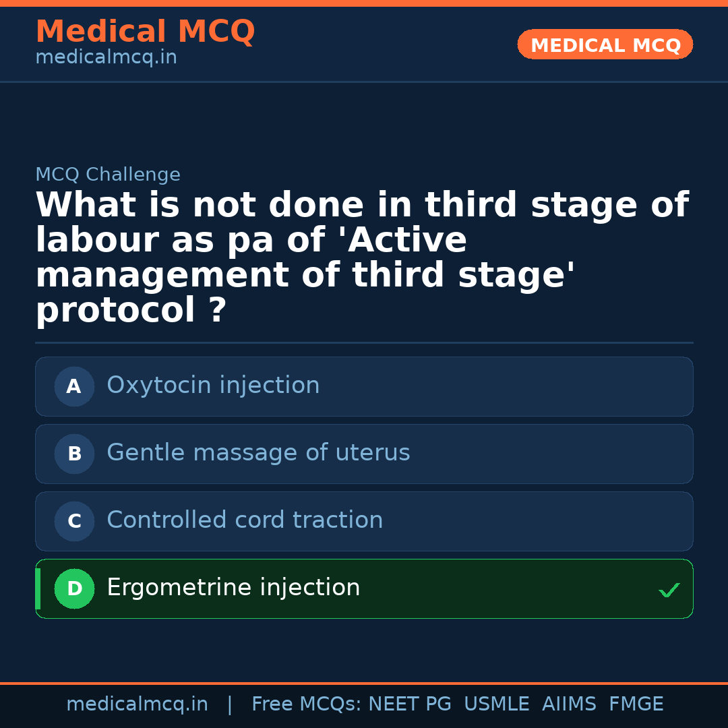
Task: Click the green circled letter D badge
Action: coord(74,588)
